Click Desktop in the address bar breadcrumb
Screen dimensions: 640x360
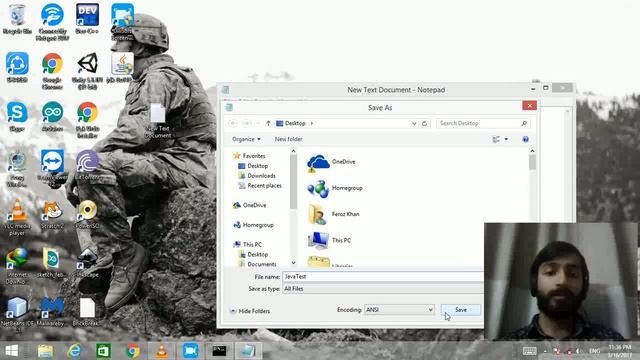(x=295, y=123)
